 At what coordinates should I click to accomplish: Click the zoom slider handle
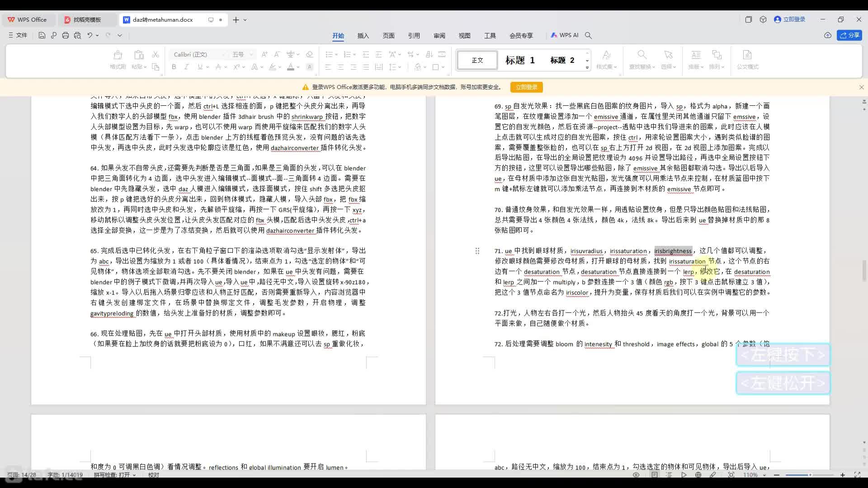click(810, 475)
